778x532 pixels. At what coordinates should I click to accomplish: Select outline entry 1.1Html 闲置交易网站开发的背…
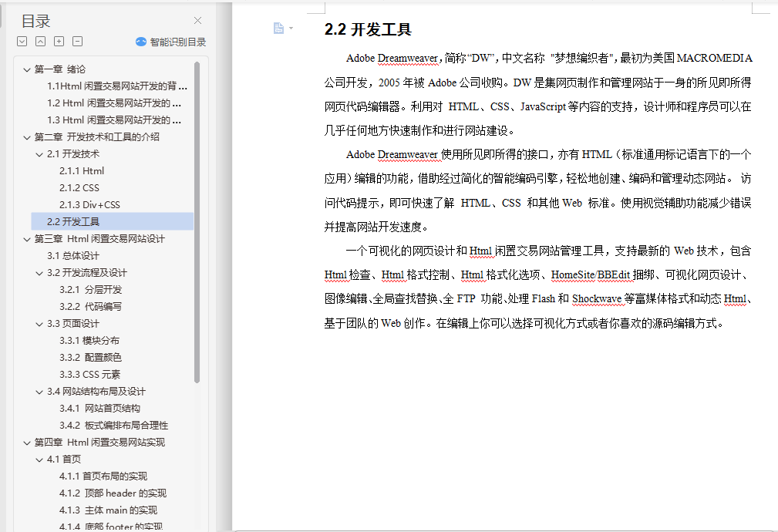[117, 86]
